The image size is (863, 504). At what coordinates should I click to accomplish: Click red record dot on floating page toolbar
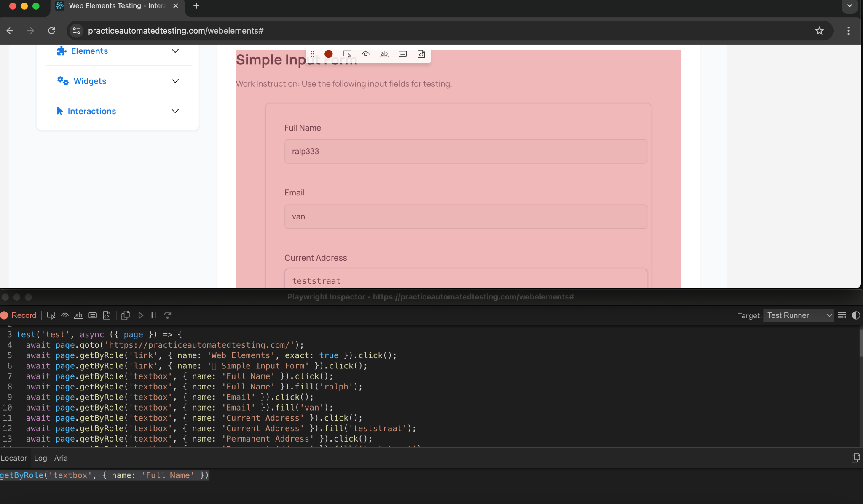[329, 54]
